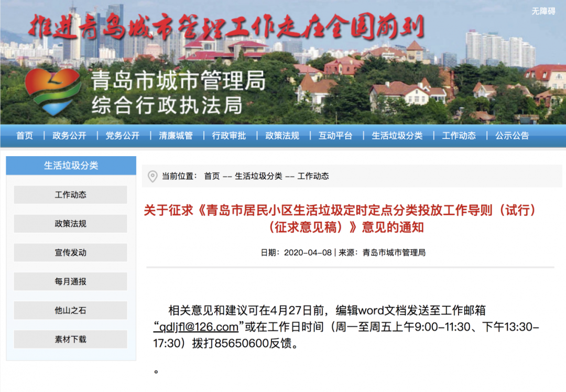Click banner subtitle 综合行政执法局
This screenshot has width=566, height=392.
[x=167, y=105]
